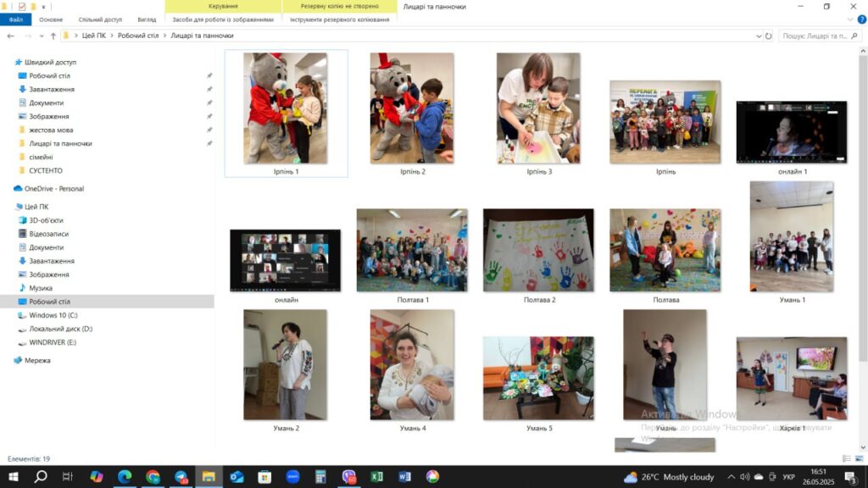Open Outlook from taskbar
Viewport: 868px width, 488px height.
coord(237,477)
